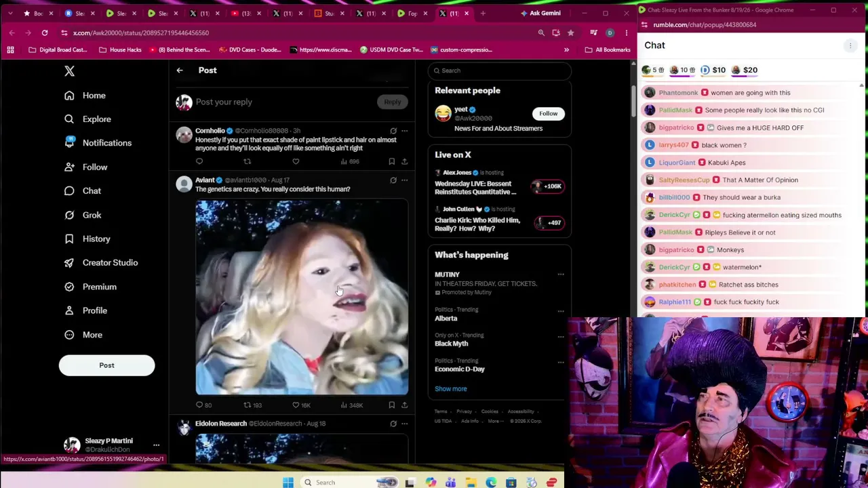
Task: Open Copilot from the taskbar
Action: tap(431, 483)
